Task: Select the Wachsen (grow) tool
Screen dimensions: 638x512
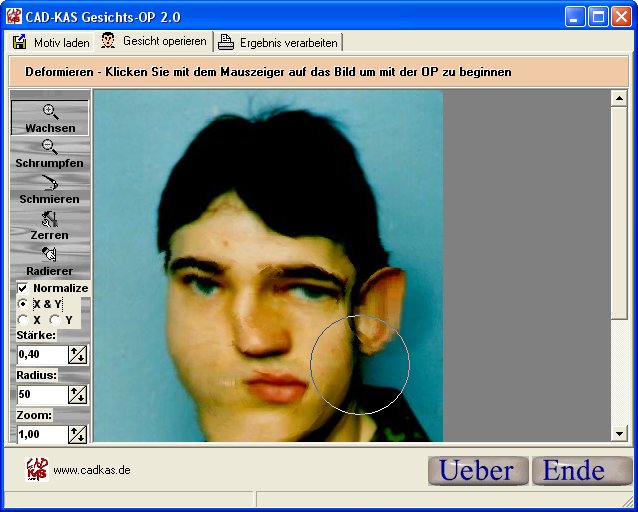Action: (50, 118)
